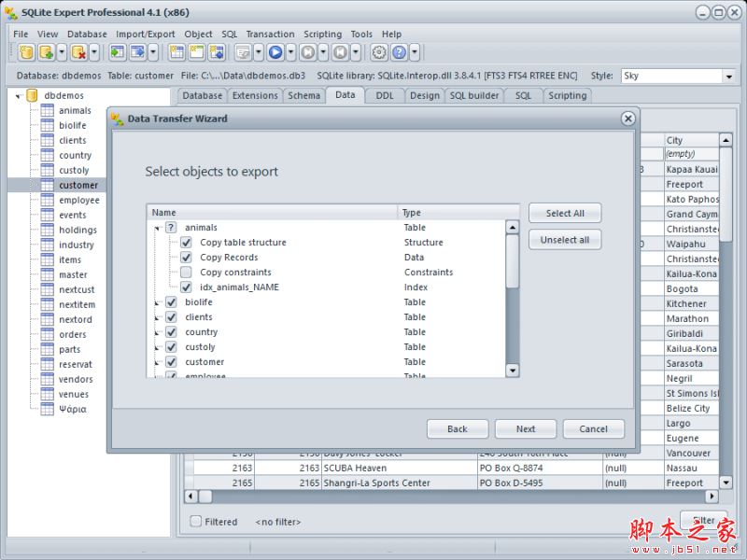Collapse the animals node in wizard list
This screenshot has width=747, height=560.
[x=157, y=229]
